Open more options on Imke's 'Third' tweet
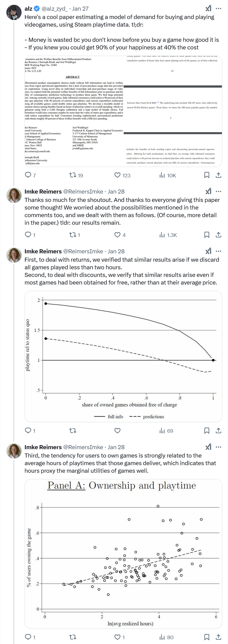 click(218, 447)
